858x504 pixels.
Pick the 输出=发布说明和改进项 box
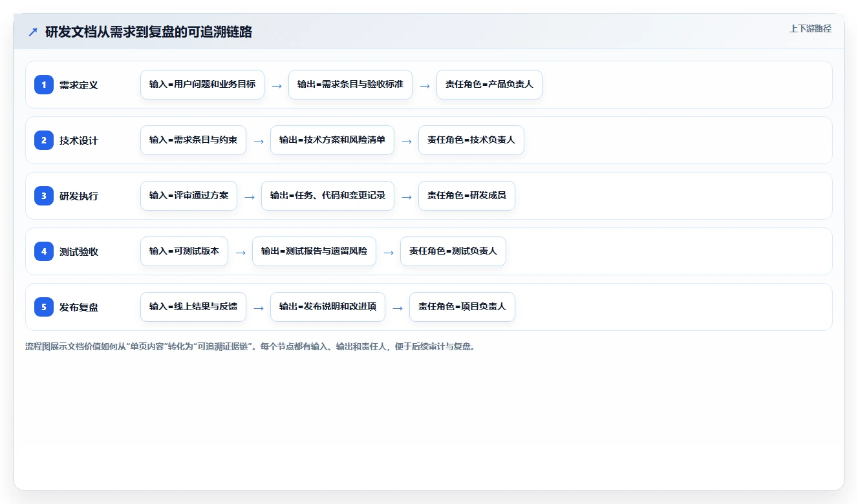(328, 307)
